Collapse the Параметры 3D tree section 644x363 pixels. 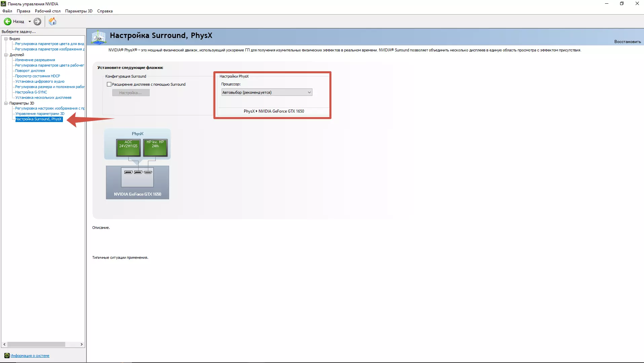click(6, 103)
